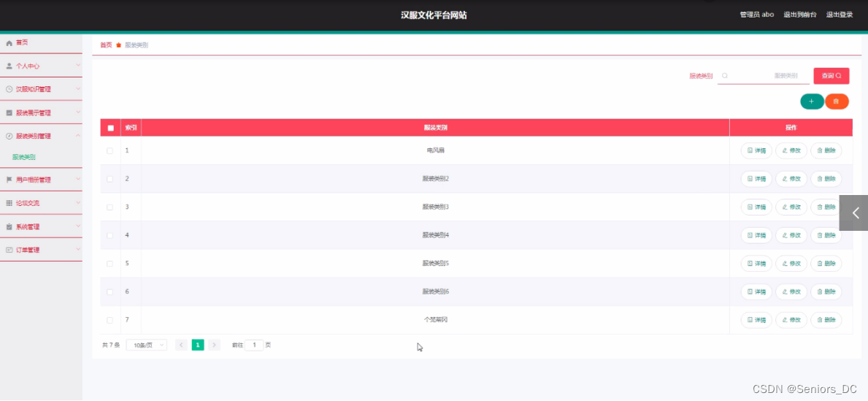Click 修改 for the 服装类别5 row

pyautogui.click(x=791, y=264)
